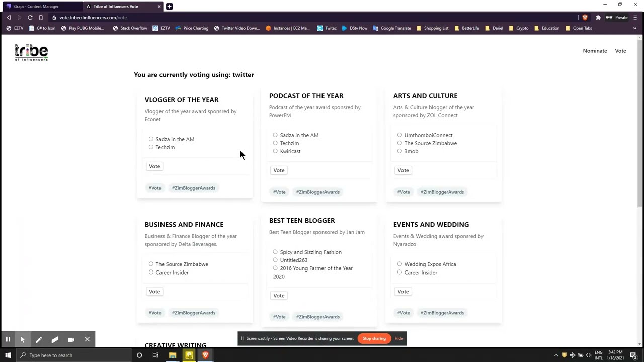This screenshot has width=644, height=362.
Task: Expand the Crypto bookmark folder
Action: pos(518,28)
